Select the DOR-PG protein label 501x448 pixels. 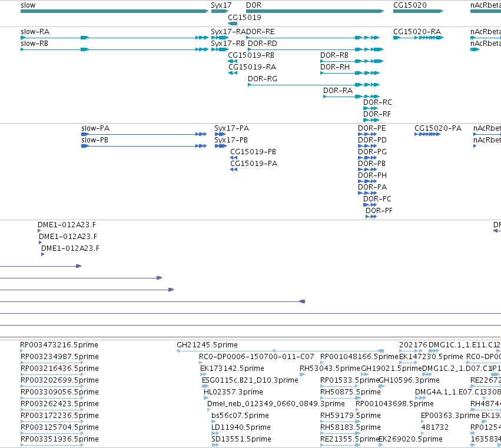372,152
